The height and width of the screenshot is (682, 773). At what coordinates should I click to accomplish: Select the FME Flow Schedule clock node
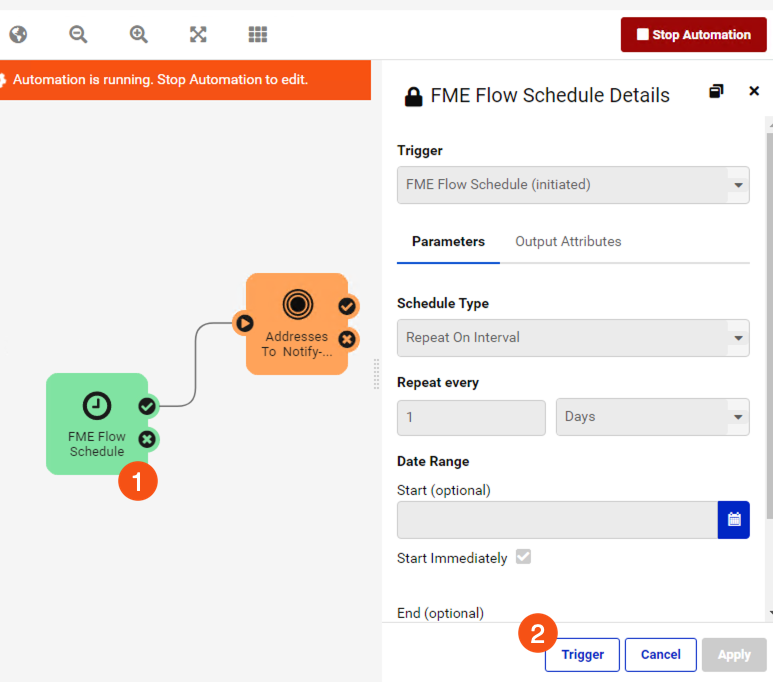[97, 424]
